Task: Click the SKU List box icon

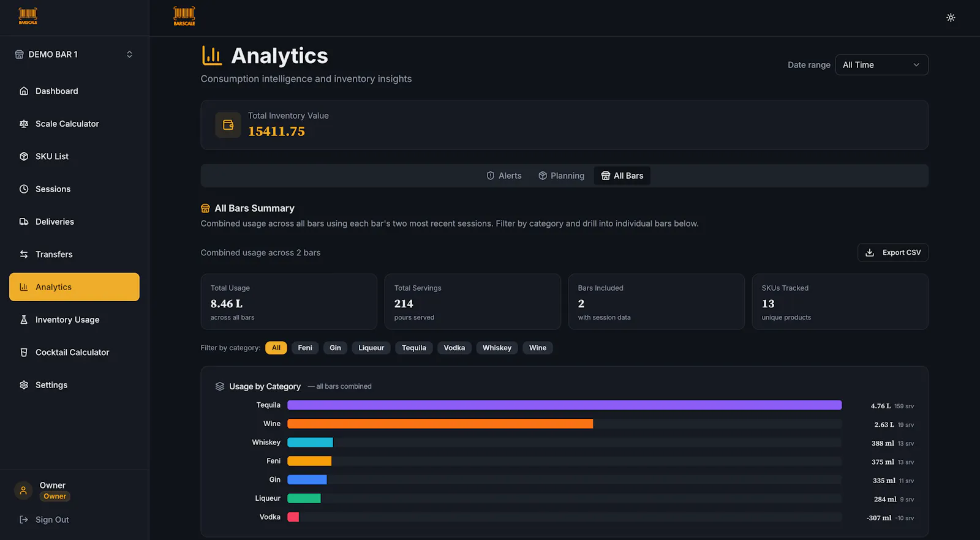Action: tap(24, 156)
